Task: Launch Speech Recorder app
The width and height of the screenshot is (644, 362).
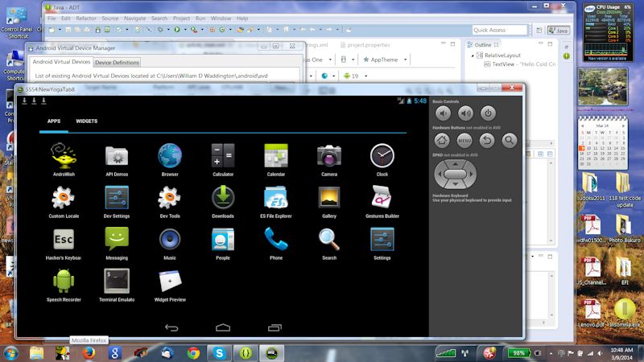Action: 64,285
